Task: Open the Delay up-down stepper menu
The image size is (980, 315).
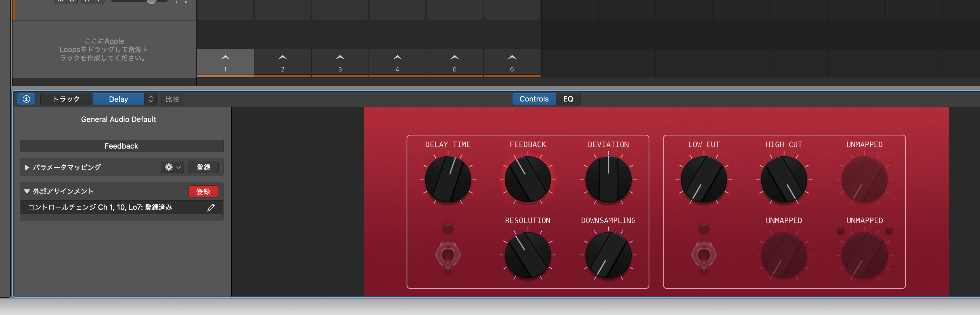Action: click(151, 99)
